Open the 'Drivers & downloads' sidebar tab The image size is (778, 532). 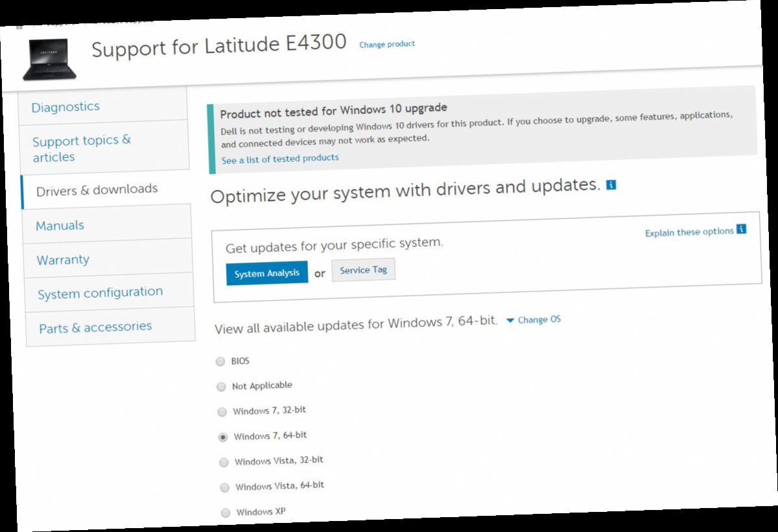point(97,189)
